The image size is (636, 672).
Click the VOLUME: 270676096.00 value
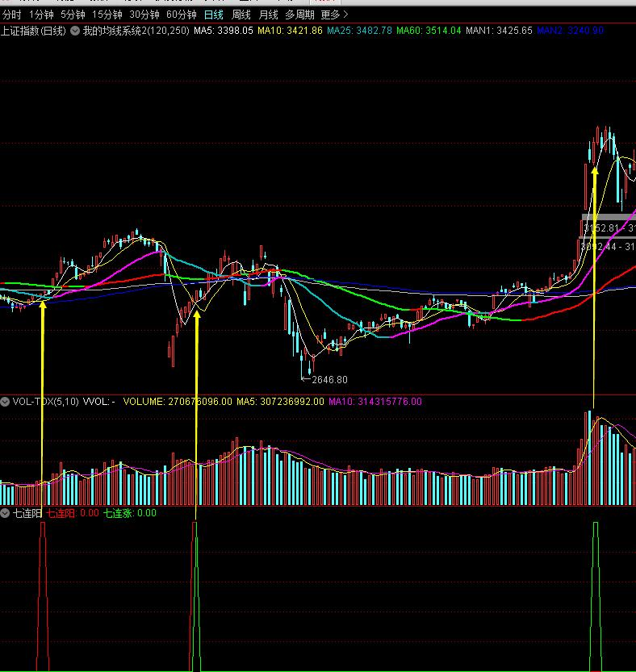[178, 402]
